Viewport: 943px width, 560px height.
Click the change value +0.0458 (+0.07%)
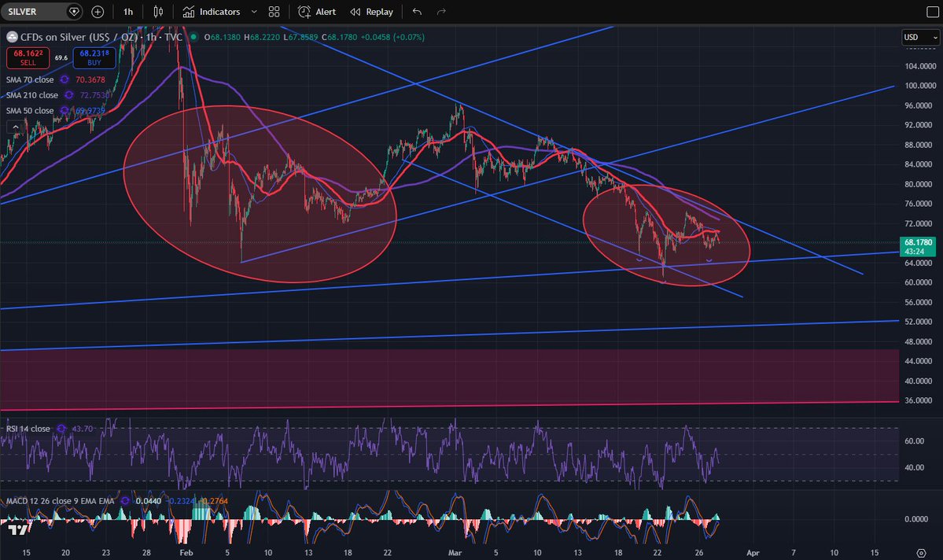click(x=392, y=37)
